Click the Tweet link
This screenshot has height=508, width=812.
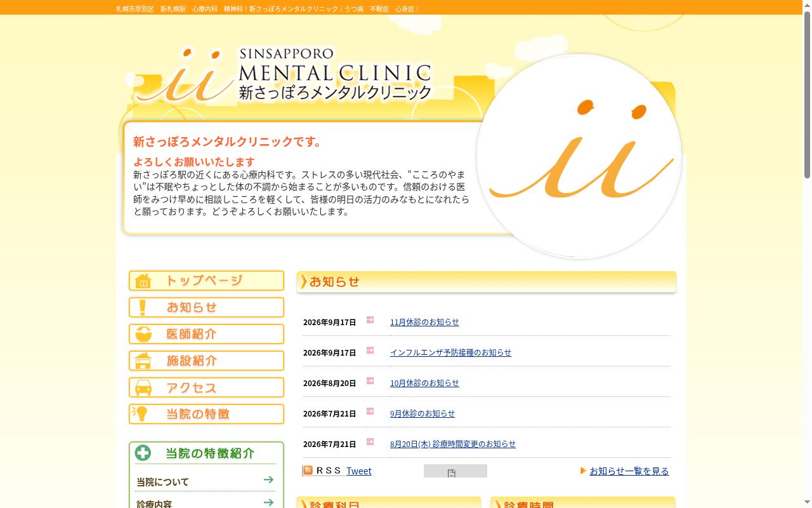(x=359, y=471)
